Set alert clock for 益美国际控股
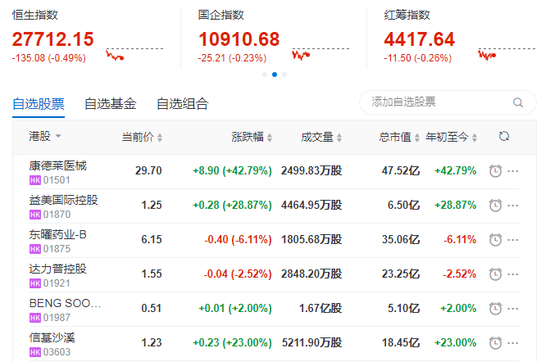Viewport: 550px width, 362px height. pyautogui.click(x=495, y=205)
